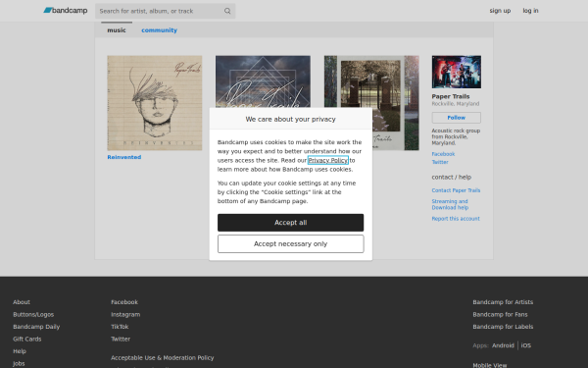Click the 'We care about your privacy' heading
Viewport: 588px width, 368px height.
click(x=291, y=119)
